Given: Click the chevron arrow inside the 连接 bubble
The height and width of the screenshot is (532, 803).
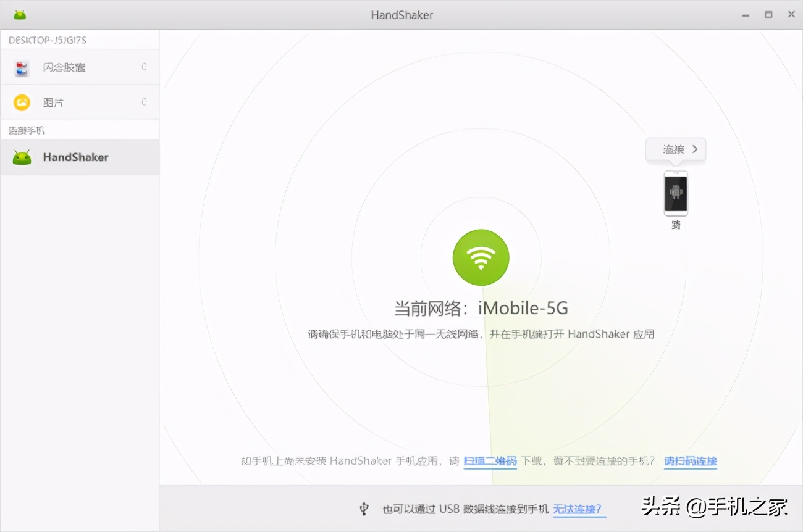Looking at the screenshot, I should click(696, 149).
